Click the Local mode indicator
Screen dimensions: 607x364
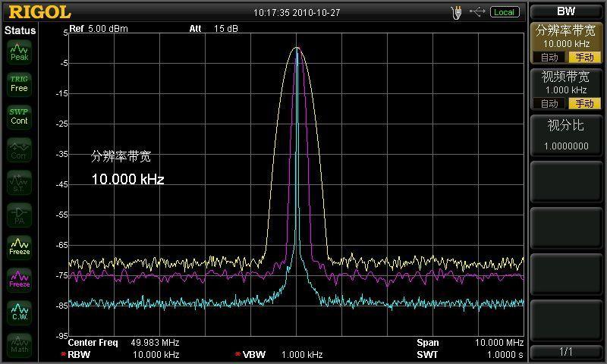[505, 12]
